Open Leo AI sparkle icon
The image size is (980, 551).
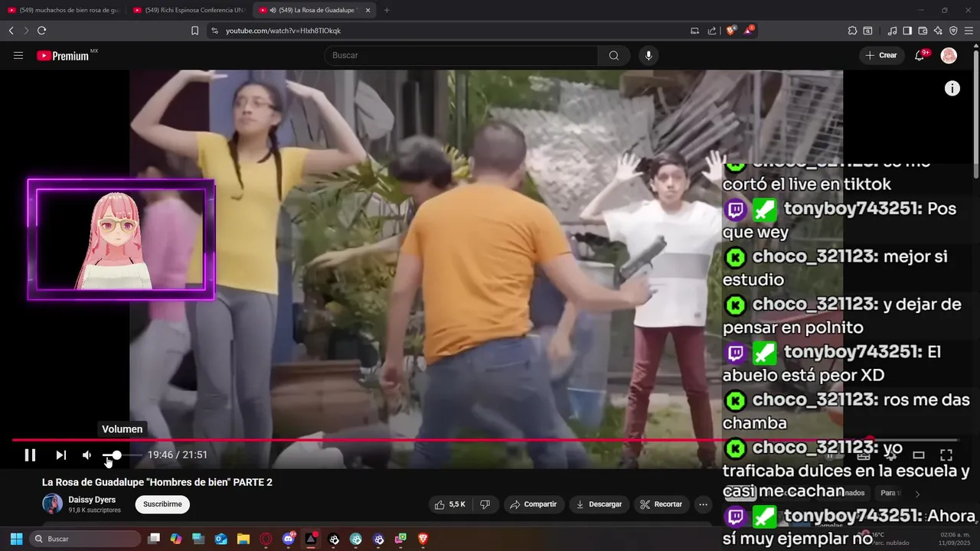938,31
